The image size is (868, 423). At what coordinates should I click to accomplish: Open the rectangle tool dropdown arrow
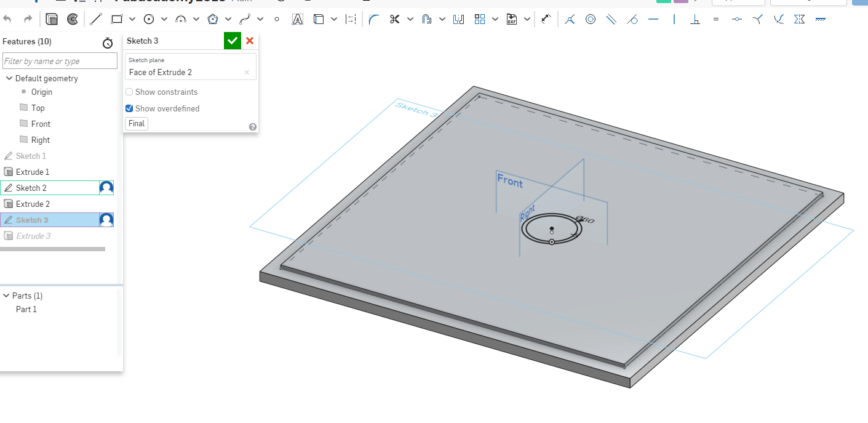(133, 19)
